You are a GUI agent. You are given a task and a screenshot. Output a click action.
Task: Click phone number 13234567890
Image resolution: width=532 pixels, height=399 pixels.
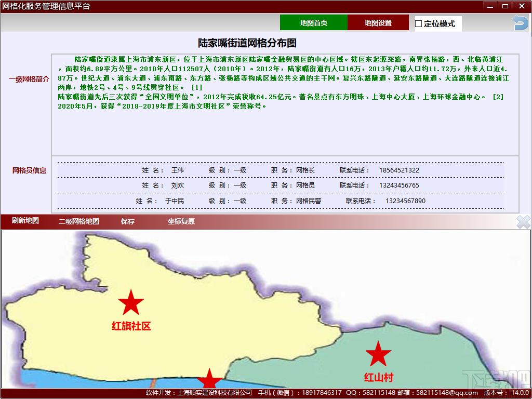405,201
